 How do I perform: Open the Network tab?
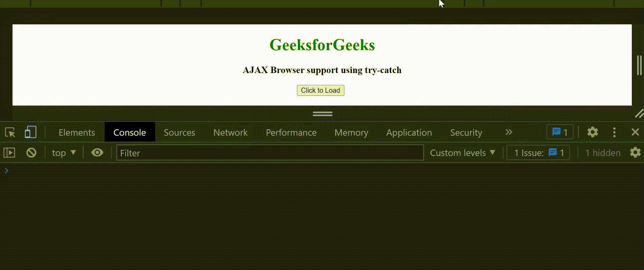tap(230, 132)
